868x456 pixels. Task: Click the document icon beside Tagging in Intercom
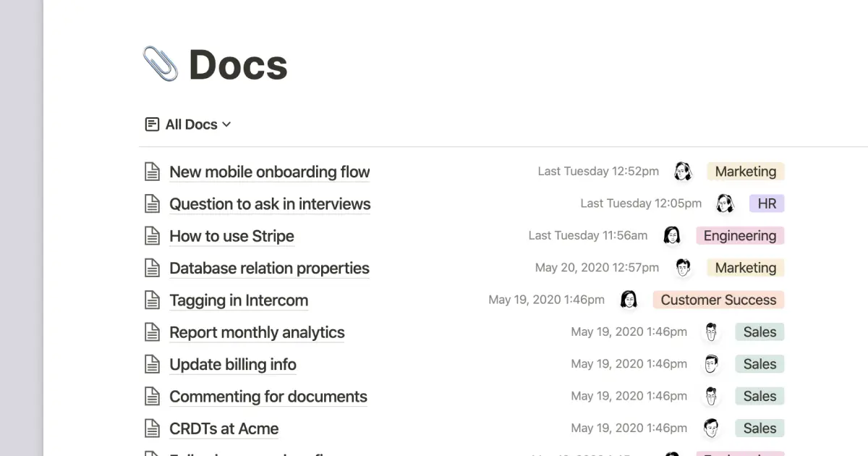(x=152, y=300)
